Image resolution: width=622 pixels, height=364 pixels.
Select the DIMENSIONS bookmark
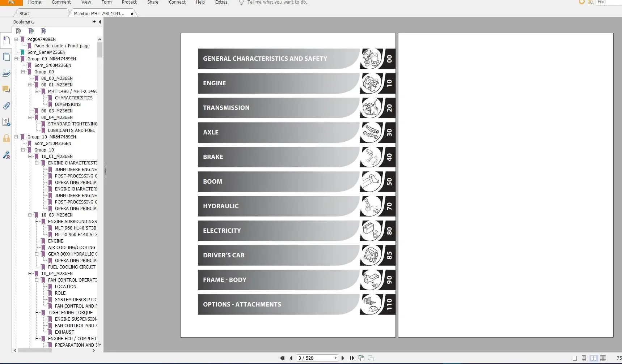(x=68, y=104)
